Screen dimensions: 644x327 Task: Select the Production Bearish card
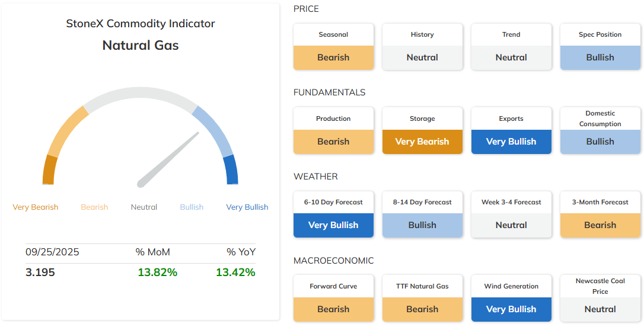tap(333, 131)
